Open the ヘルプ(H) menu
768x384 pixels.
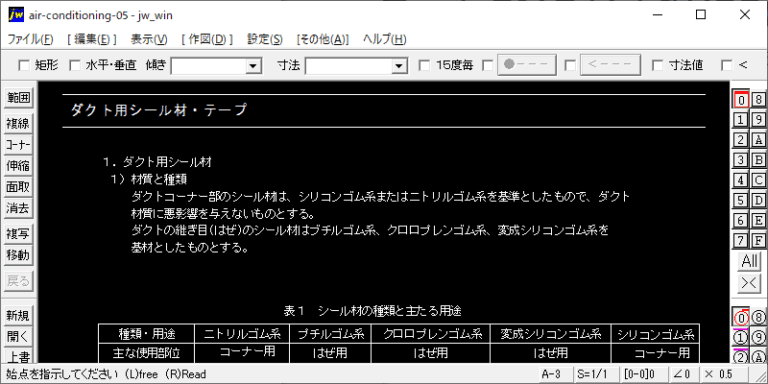[x=384, y=40]
